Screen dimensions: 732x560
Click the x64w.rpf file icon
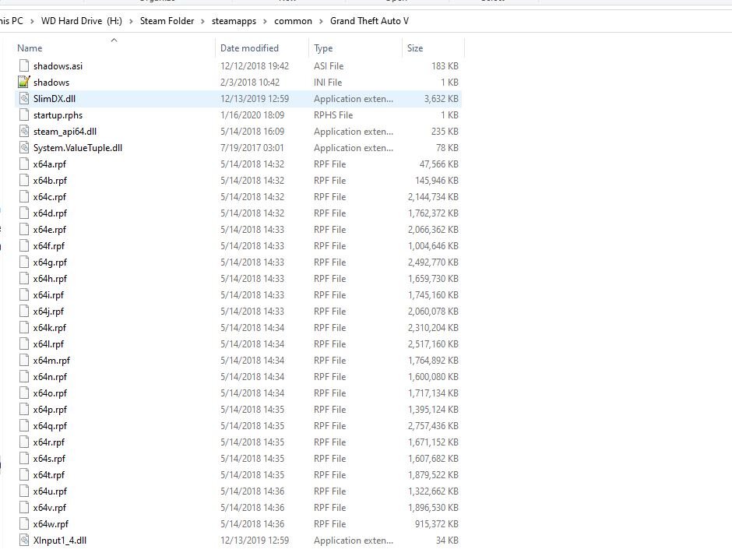[x=24, y=524]
